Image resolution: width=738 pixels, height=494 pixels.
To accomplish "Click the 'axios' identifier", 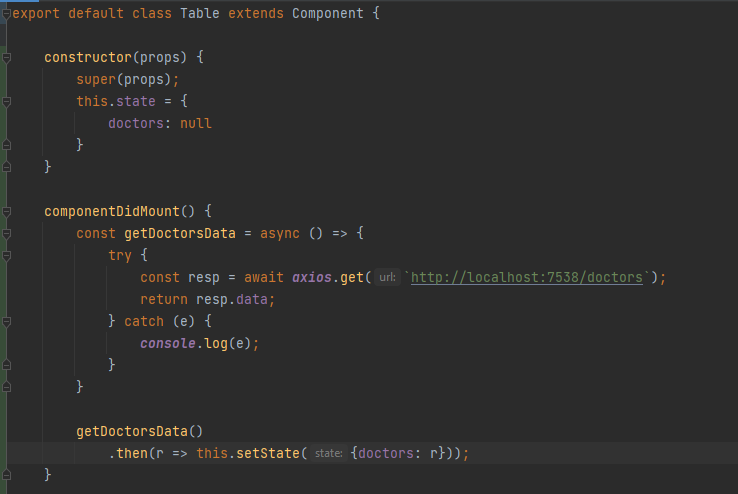I will 312,278.
